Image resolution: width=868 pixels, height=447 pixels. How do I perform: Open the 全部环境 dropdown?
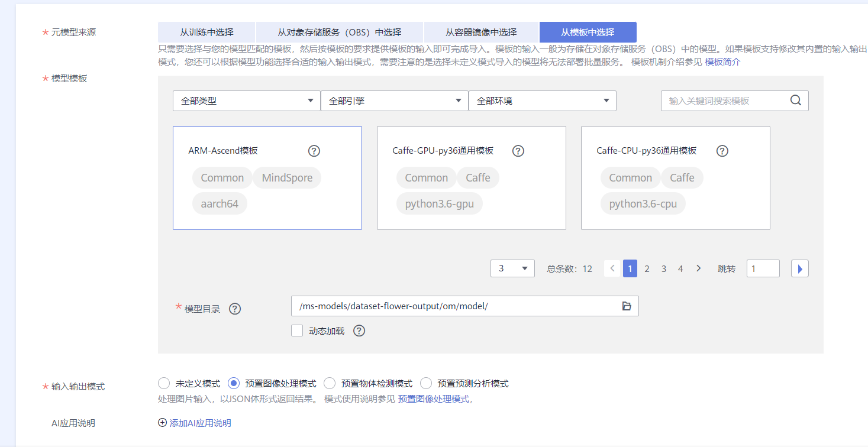coord(543,101)
